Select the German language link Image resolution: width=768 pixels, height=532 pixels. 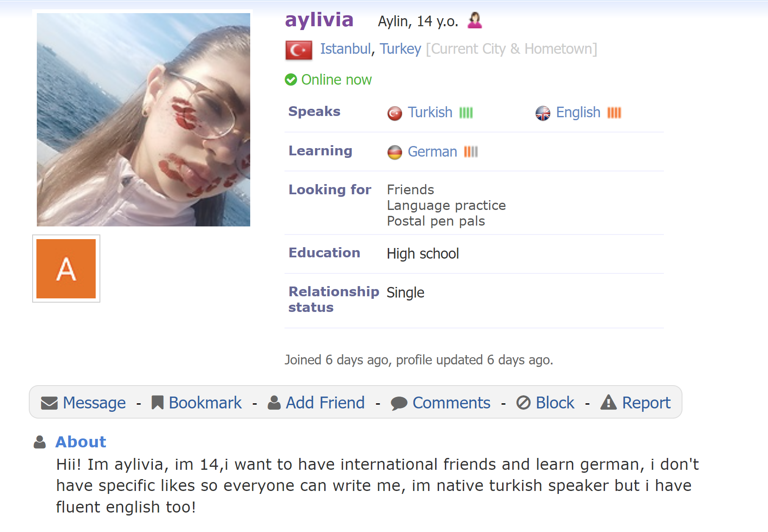tap(432, 152)
